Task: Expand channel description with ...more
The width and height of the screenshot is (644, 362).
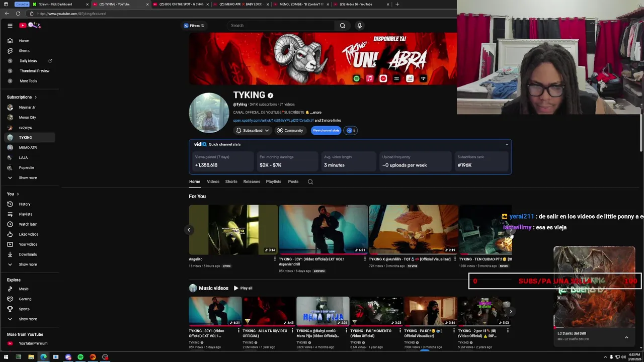Action: [315, 113]
